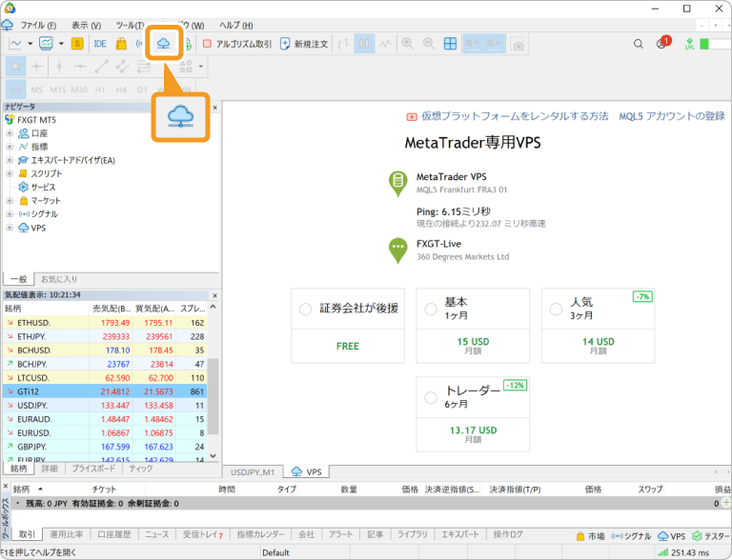Select the H4 timeframe button

pos(121,90)
